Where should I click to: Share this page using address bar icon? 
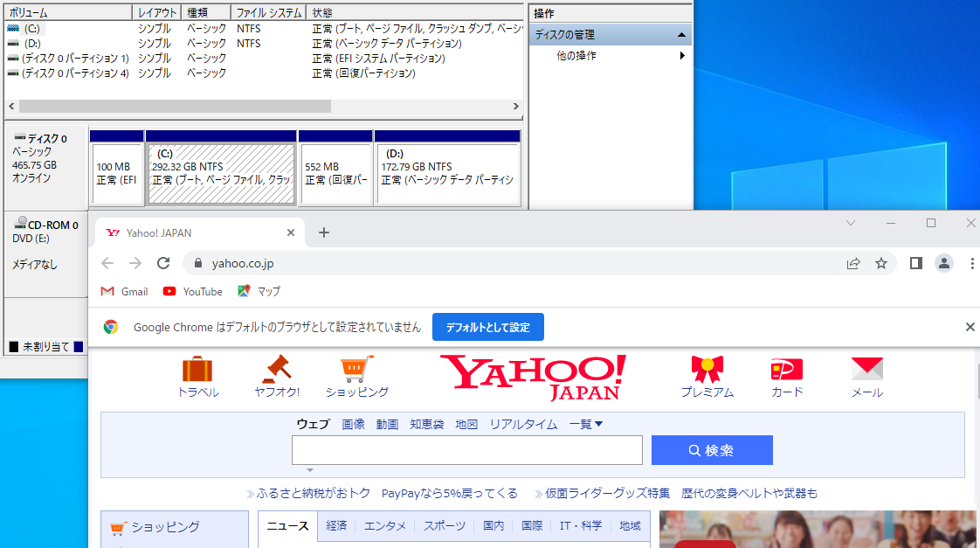pyautogui.click(x=853, y=263)
